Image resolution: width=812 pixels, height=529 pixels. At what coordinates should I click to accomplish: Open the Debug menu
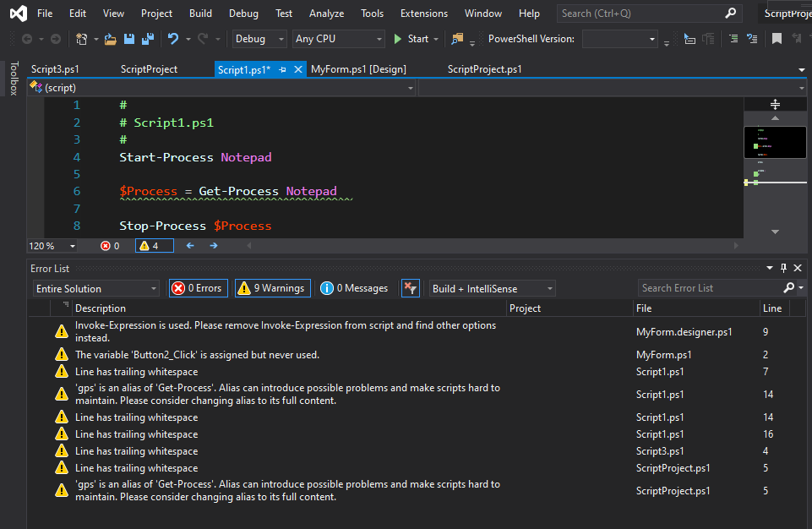pyautogui.click(x=243, y=13)
